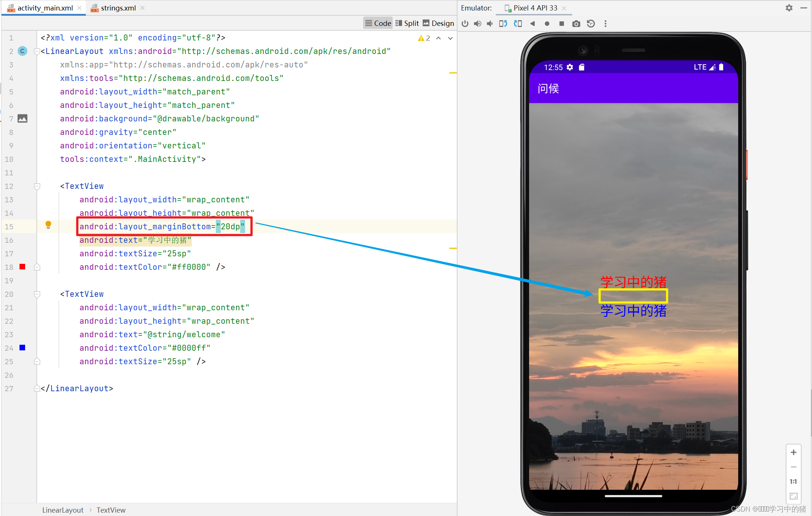Screen dimensions: 812x516
Task: Click the emulator volume up icon
Action: (x=477, y=24)
